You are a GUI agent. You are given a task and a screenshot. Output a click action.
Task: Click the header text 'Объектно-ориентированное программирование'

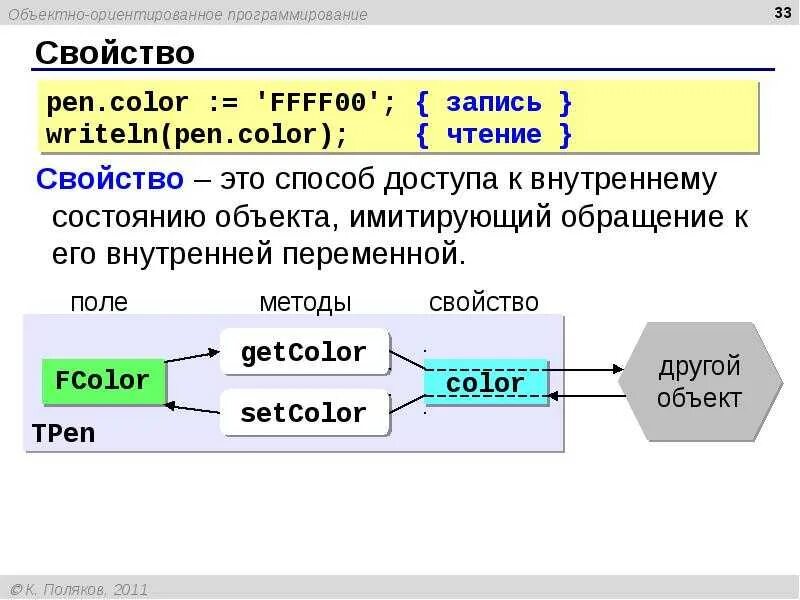pyautogui.click(x=188, y=14)
